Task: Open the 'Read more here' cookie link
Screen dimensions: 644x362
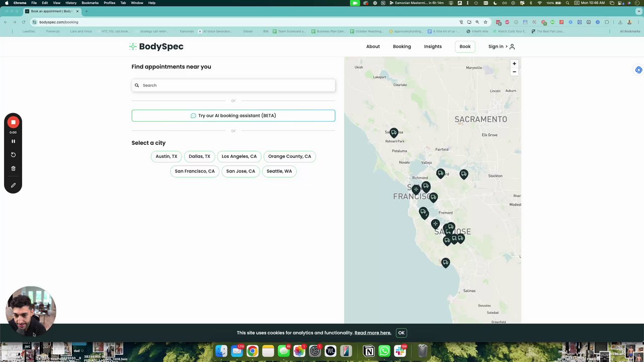Action: [x=373, y=333]
